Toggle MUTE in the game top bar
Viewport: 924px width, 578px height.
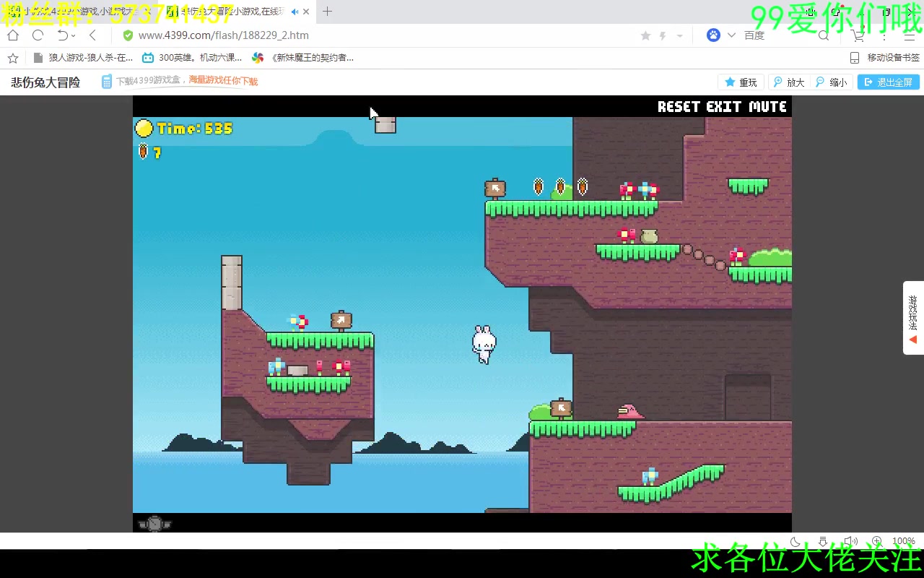[x=768, y=107]
